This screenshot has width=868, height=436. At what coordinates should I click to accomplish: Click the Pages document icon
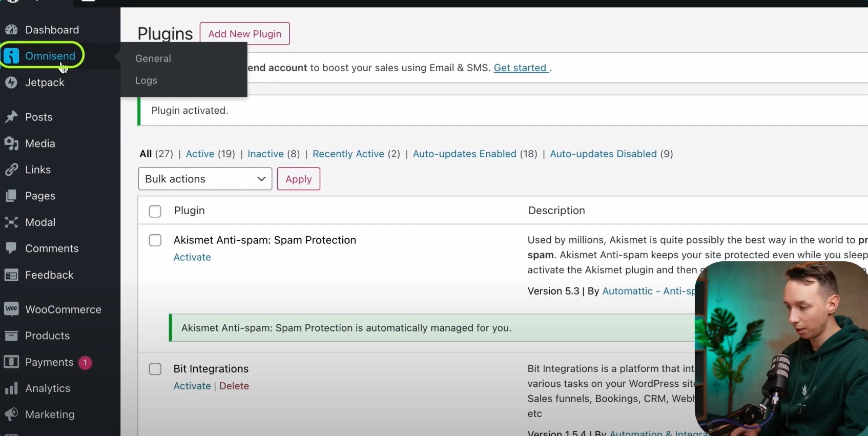11,196
